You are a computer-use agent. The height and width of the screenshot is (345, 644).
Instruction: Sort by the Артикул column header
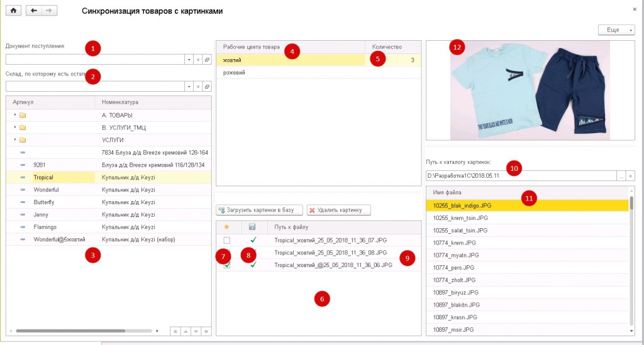point(50,102)
